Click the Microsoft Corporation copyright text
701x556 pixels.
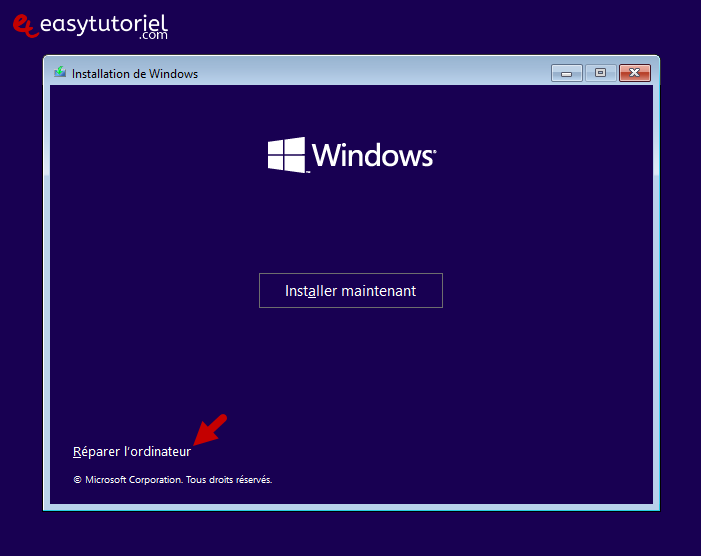coord(173,480)
